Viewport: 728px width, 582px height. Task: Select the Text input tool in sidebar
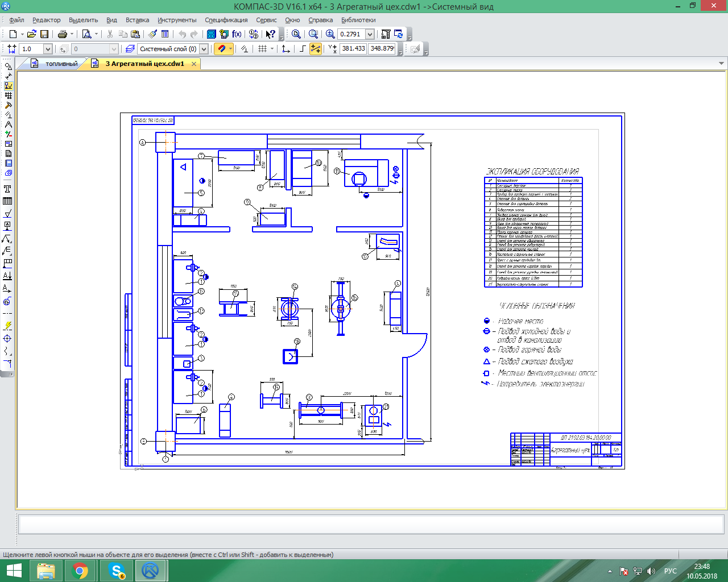(x=7, y=189)
